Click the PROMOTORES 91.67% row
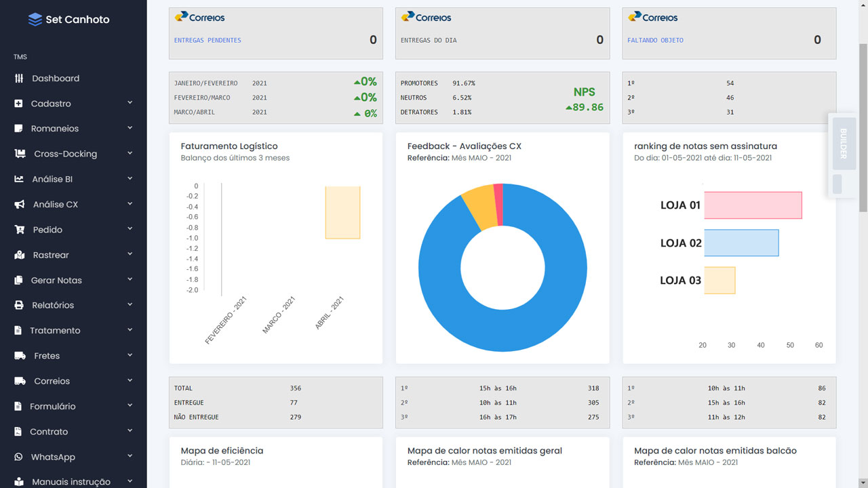868x488 pixels. tap(437, 83)
